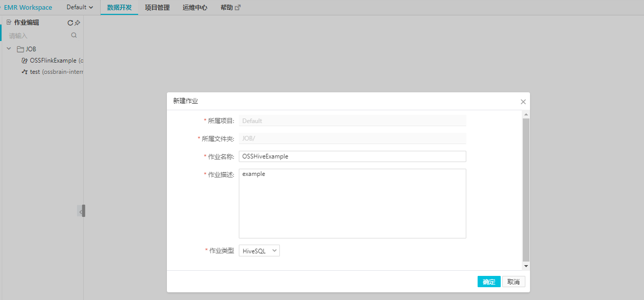Click the Flink job icon beside OSSFlinkExample
Image resolution: width=644 pixels, height=300 pixels.
click(24, 61)
